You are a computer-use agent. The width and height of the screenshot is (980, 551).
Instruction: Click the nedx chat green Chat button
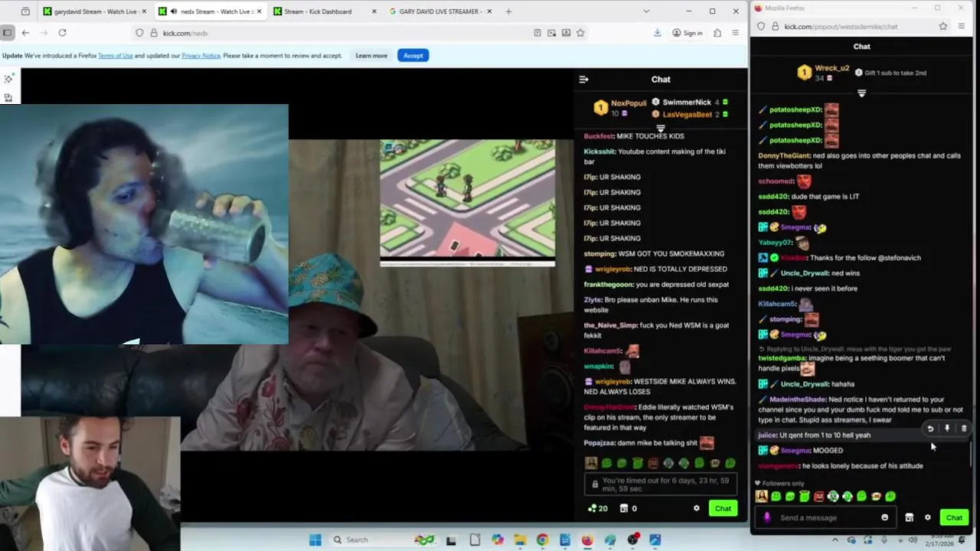coord(723,509)
